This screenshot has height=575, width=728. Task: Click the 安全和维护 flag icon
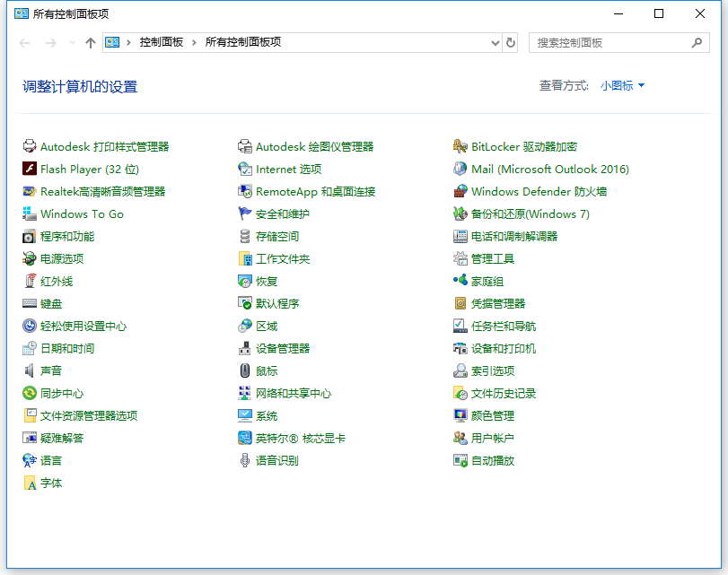pos(245,213)
